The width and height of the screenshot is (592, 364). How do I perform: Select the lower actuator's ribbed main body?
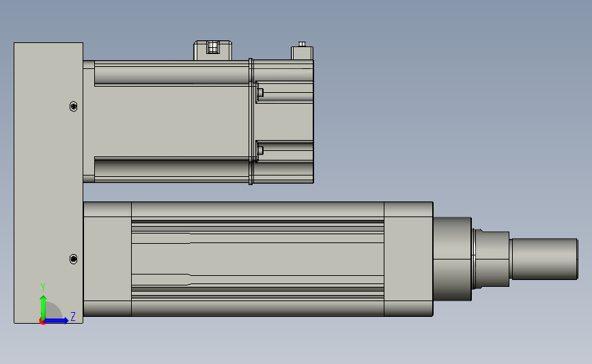coord(257,259)
